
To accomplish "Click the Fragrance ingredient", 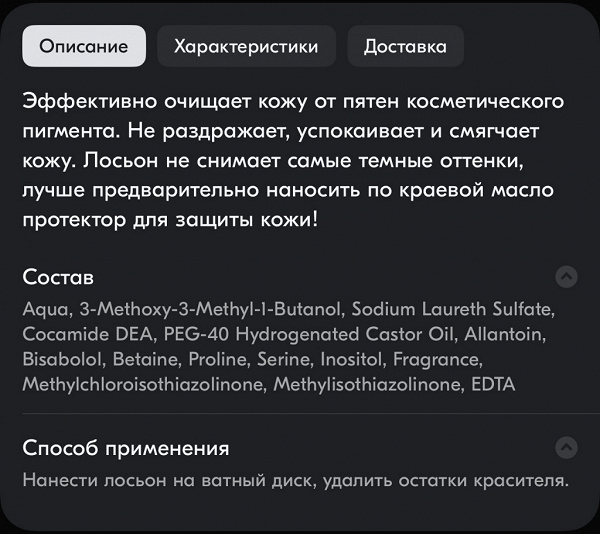I will click(x=437, y=360).
